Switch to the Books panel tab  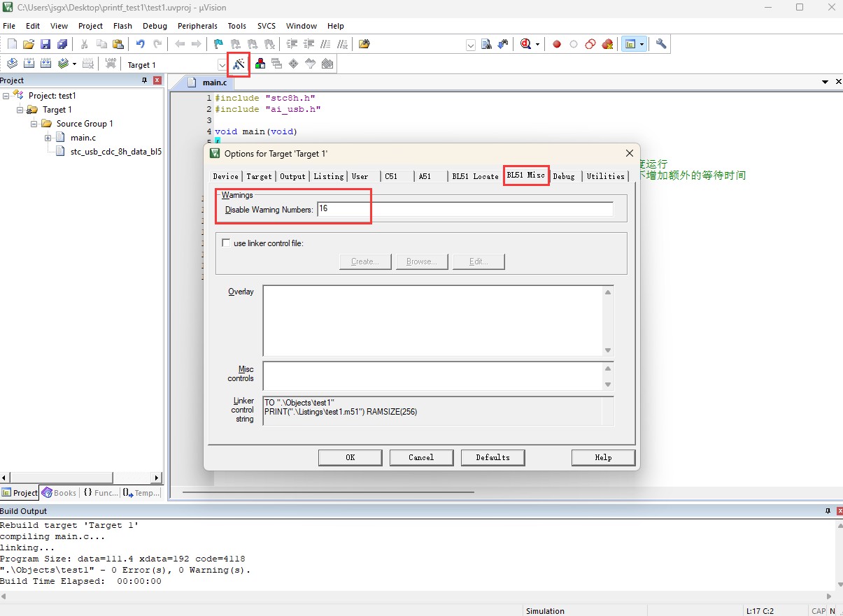[59, 492]
